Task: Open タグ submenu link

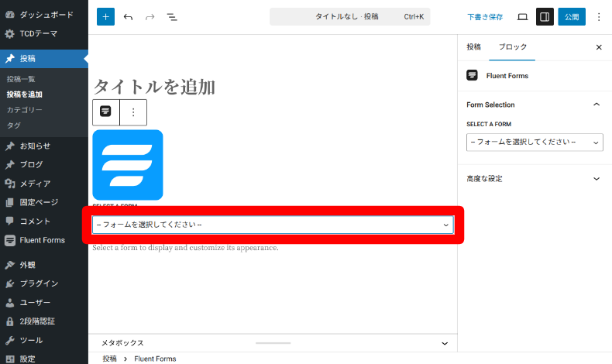Action: 14,125
